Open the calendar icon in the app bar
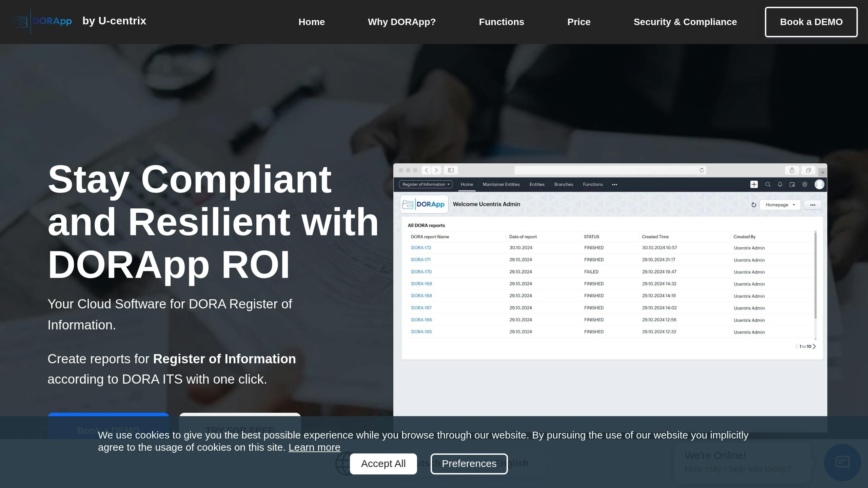 pos(792,184)
